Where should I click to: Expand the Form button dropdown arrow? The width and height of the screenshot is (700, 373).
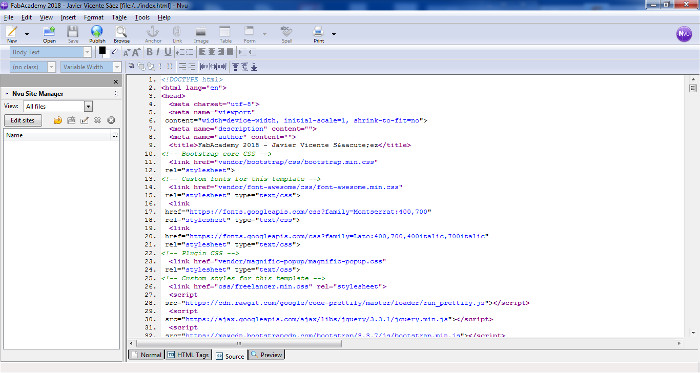[x=264, y=34]
